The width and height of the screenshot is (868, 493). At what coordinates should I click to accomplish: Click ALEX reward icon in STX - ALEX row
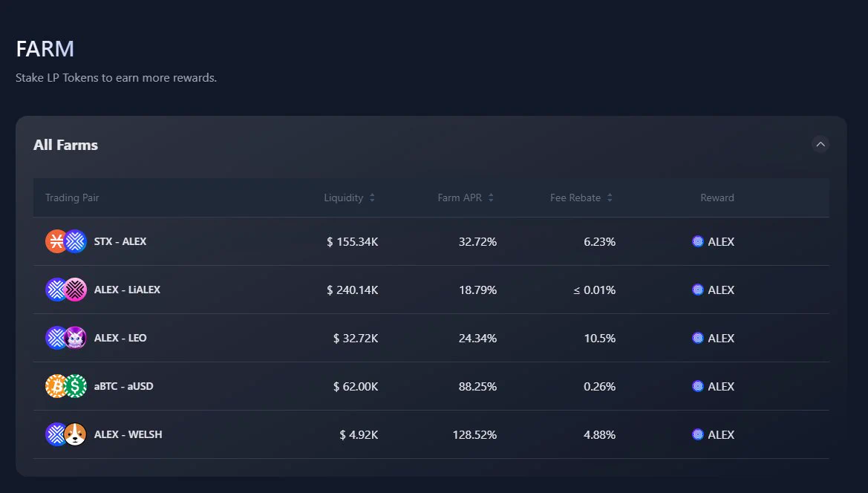point(698,241)
